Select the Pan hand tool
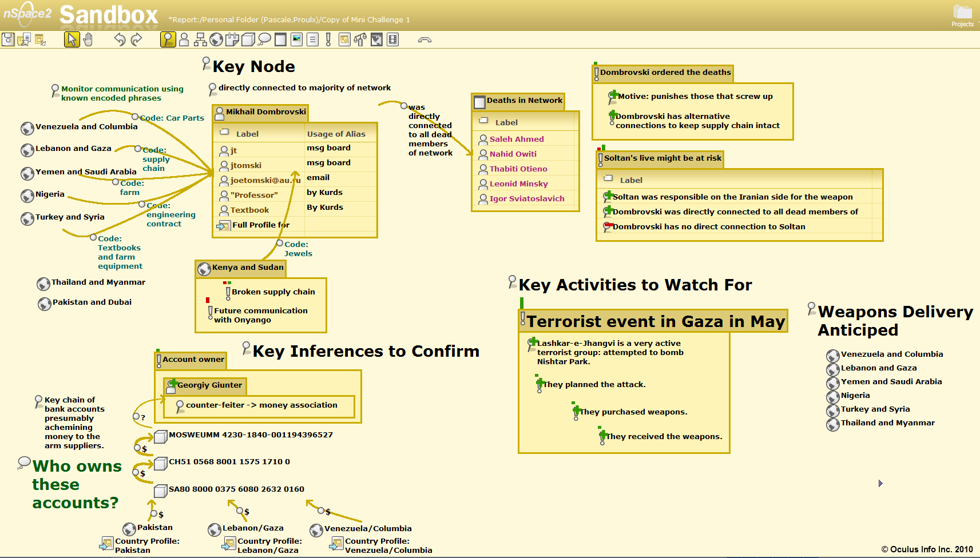Viewport: 980px width, 558px height. pos(88,39)
